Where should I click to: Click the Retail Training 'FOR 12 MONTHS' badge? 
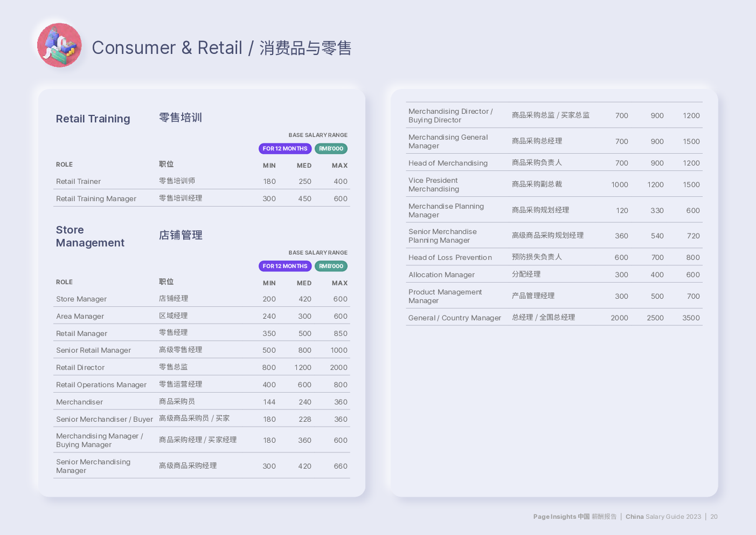point(285,149)
